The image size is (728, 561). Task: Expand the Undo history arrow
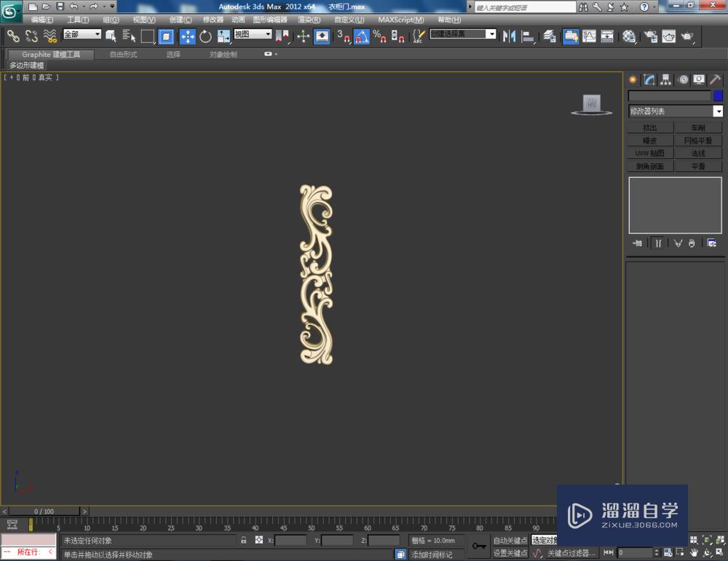click(x=83, y=7)
